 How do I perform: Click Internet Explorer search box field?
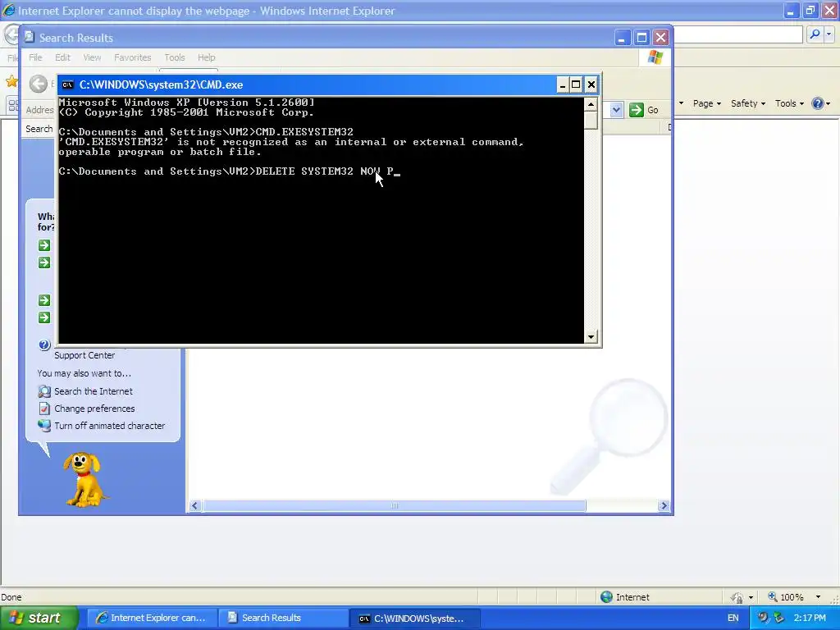point(737,34)
